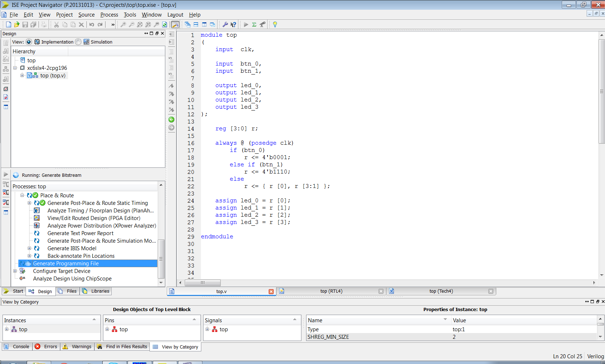Click the green Run play arrow icon

(x=246, y=24)
